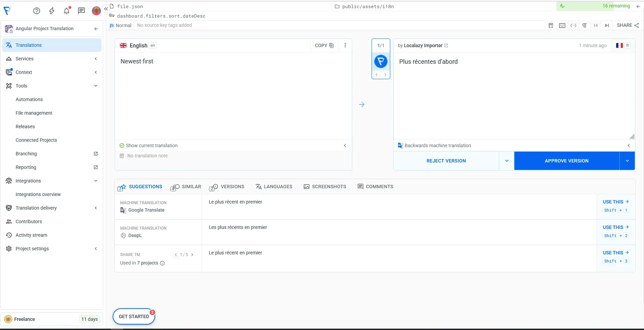Toggle Backwards machine translation panel
The width and height of the screenshot is (644, 330).
point(438,145)
